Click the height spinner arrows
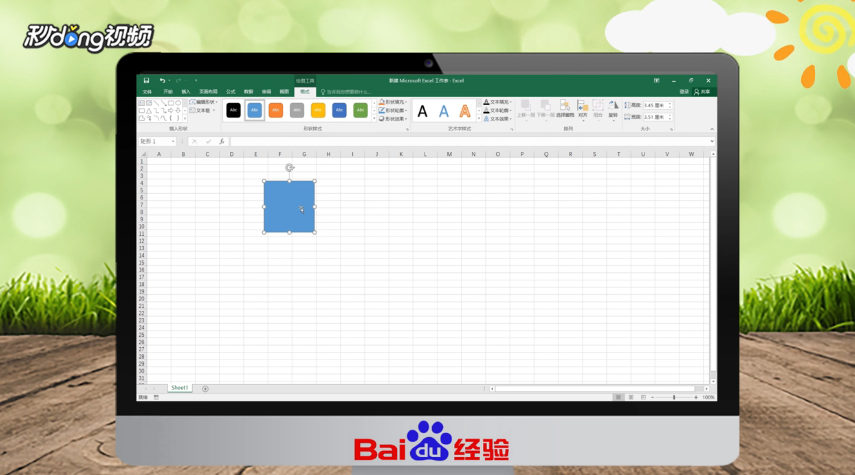 click(670, 105)
